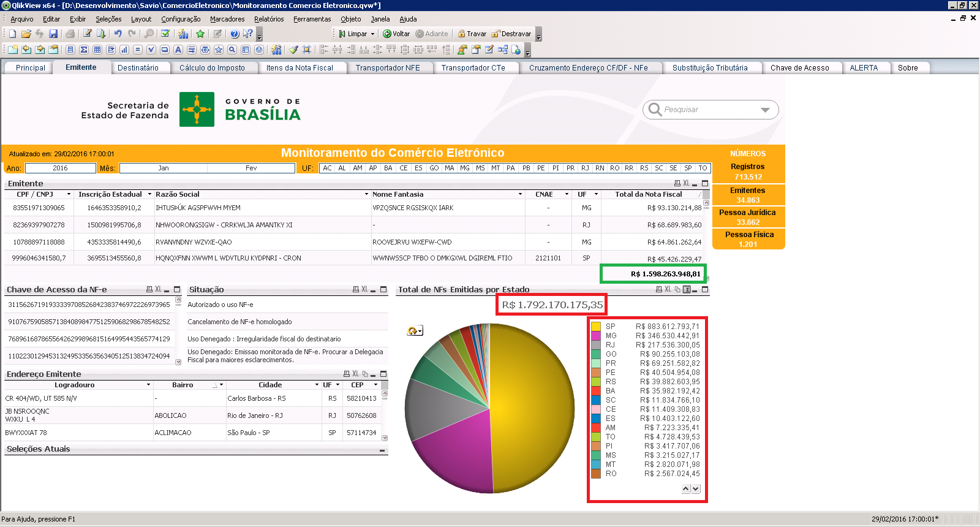980x527 pixels.
Task: Add a bookmark with the green star icon
Action: click(x=200, y=34)
